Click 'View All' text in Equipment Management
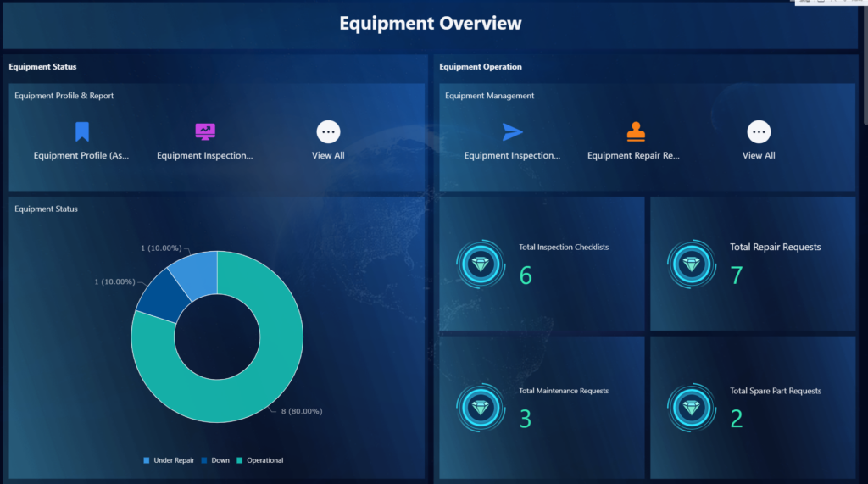Image resolution: width=868 pixels, height=484 pixels. coord(759,156)
